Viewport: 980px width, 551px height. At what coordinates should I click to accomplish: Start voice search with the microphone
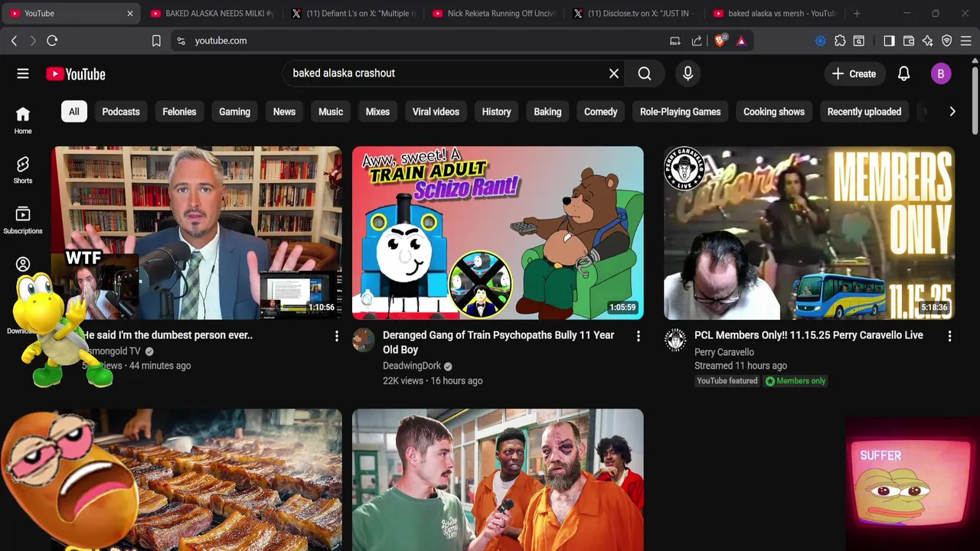688,73
